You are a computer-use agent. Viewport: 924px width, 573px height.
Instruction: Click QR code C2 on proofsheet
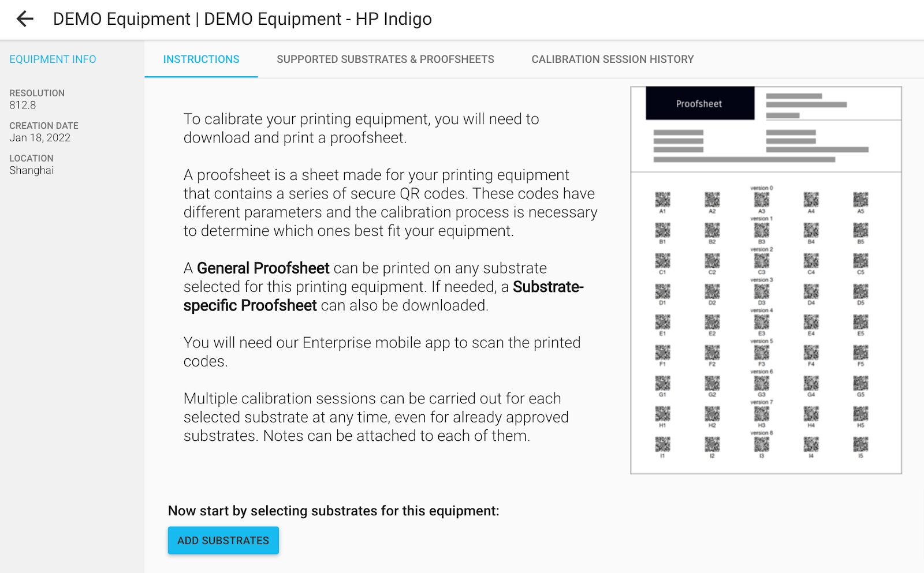tap(712, 261)
